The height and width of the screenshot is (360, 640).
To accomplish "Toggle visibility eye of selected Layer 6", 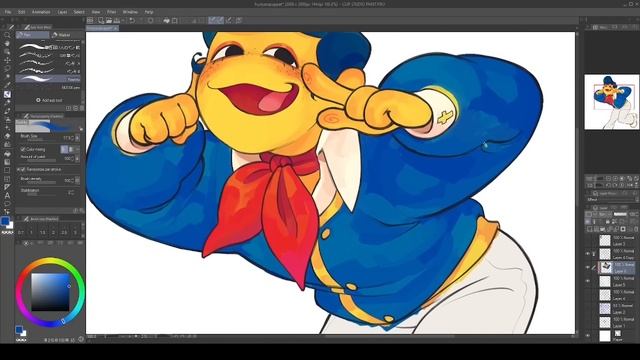I will click(x=588, y=267).
